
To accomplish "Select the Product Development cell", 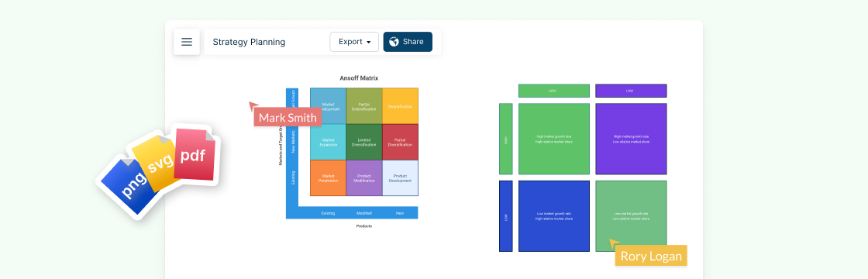I will (400, 178).
